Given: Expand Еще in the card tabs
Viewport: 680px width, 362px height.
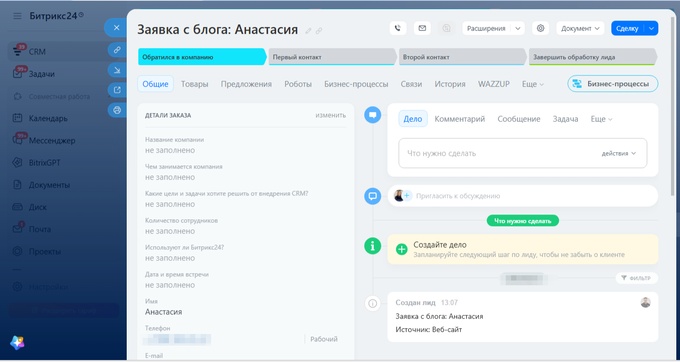Looking at the screenshot, I should tap(533, 84).
